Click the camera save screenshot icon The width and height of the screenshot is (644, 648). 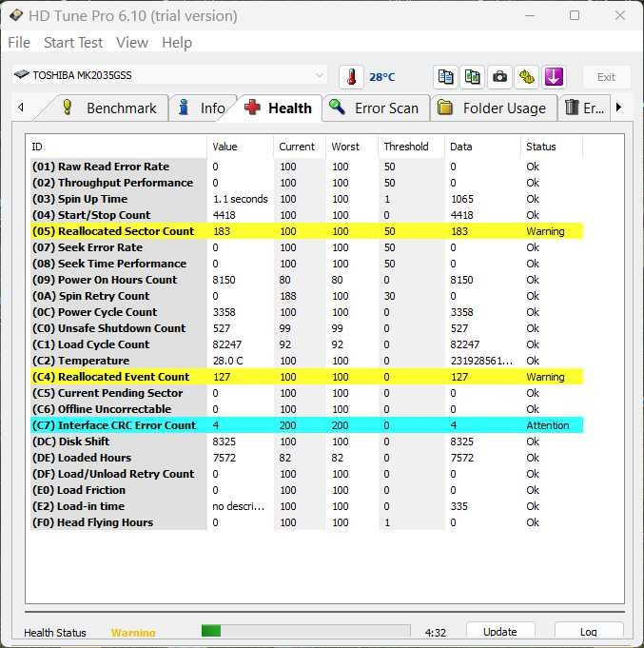499,77
